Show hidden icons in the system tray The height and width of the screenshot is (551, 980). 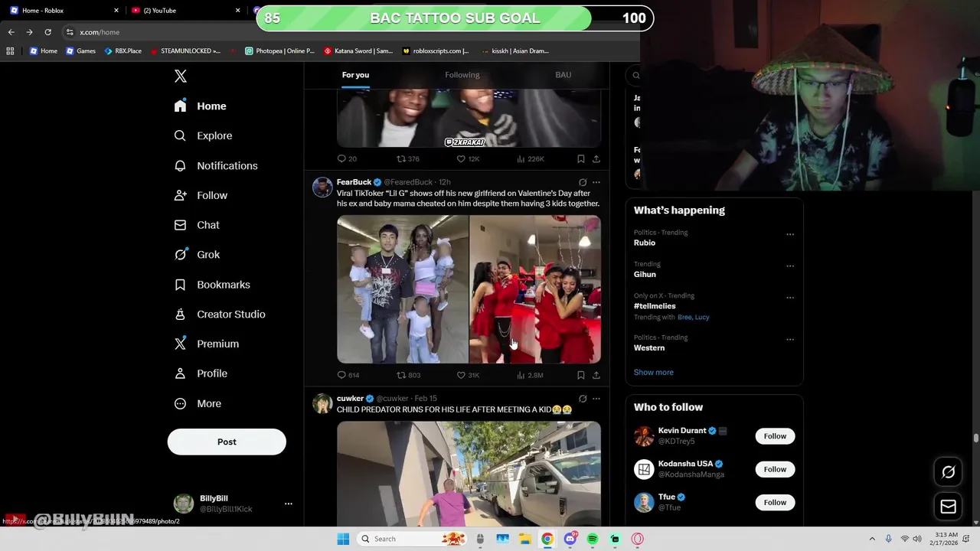(872, 539)
